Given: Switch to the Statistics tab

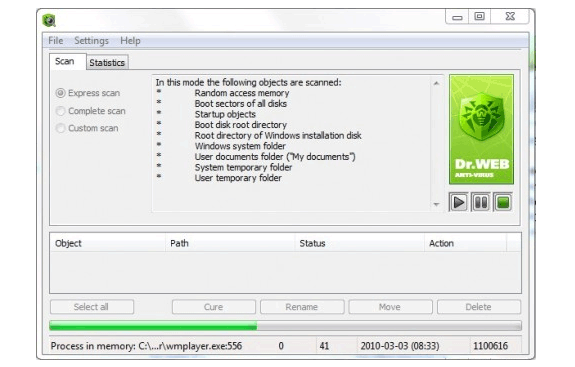Looking at the screenshot, I should pyautogui.click(x=107, y=63).
